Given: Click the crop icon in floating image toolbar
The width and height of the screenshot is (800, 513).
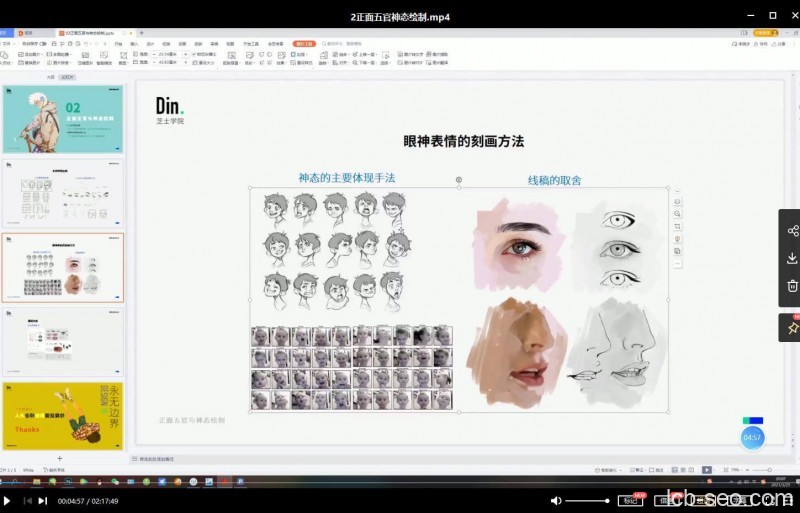Looking at the screenshot, I should 678,226.
